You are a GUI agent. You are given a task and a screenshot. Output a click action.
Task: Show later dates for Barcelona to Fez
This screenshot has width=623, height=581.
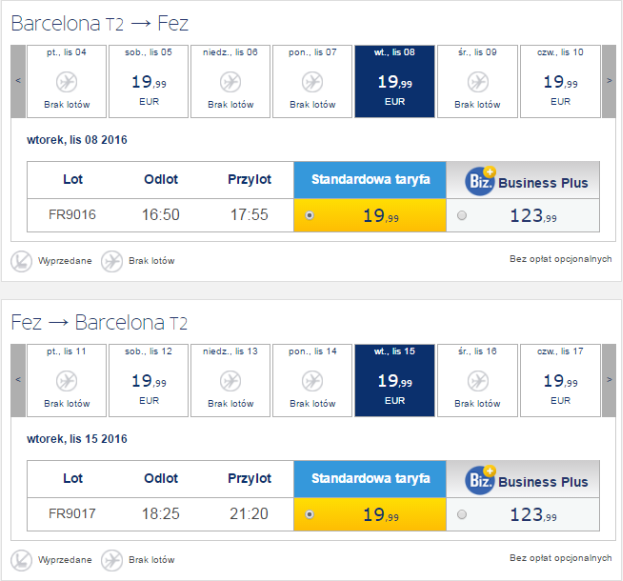pos(609,82)
